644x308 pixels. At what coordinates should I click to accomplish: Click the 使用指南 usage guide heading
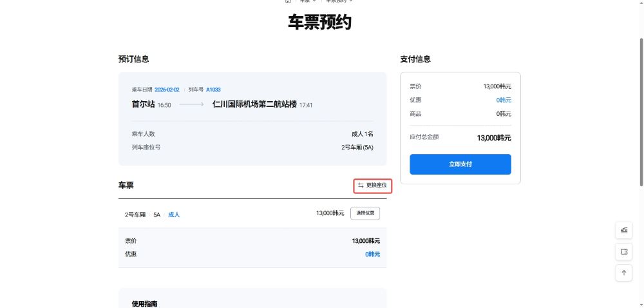click(144, 303)
